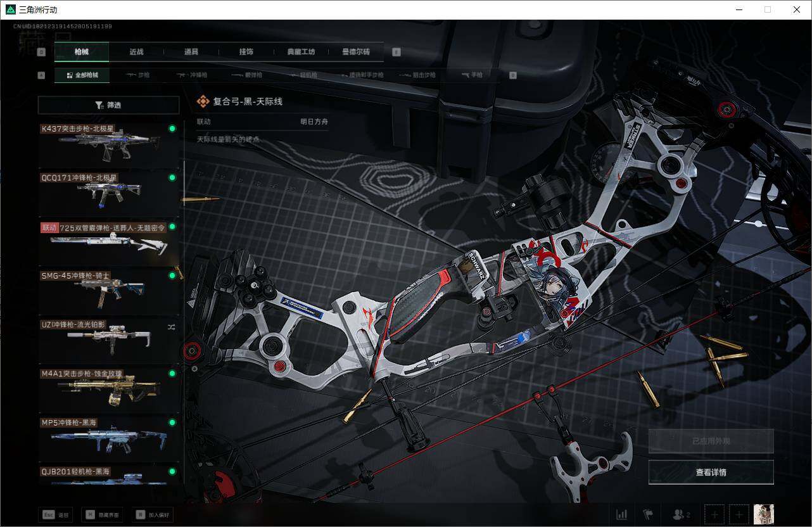Click the 复合弓-黑-天际线 title text

click(248, 101)
